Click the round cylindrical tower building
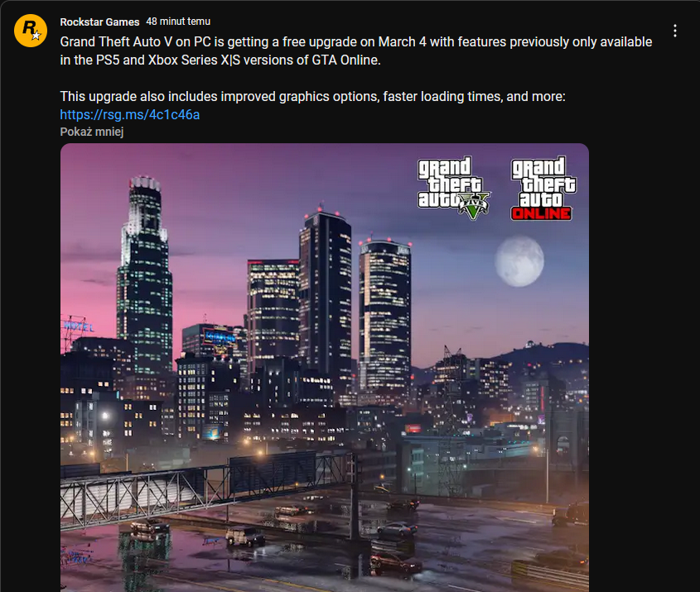Screen dimensions: 700x592 tap(384, 315)
